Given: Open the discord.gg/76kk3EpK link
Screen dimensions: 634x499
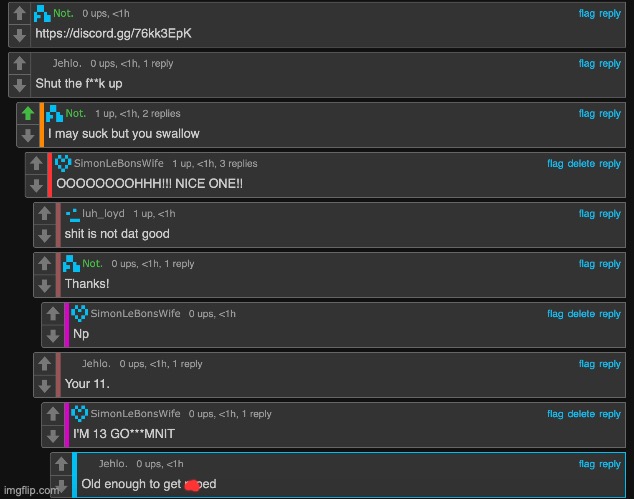Looking at the screenshot, I should (113, 33).
